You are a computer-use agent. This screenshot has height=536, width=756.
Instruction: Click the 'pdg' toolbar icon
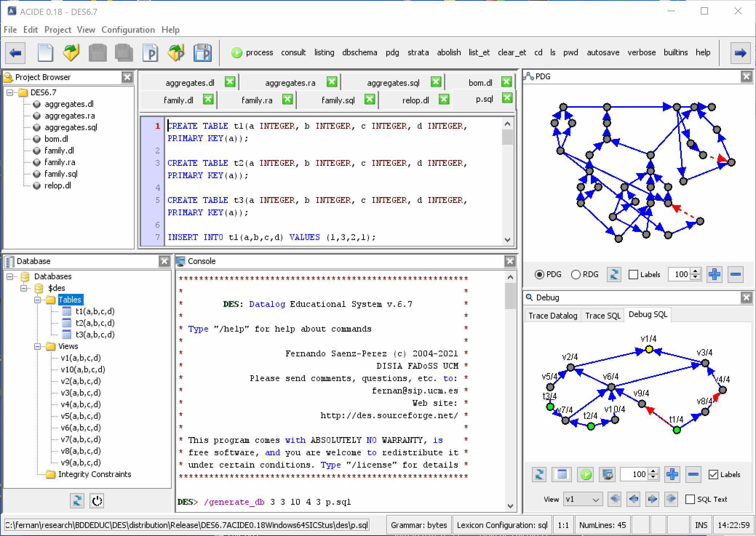(x=391, y=53)
